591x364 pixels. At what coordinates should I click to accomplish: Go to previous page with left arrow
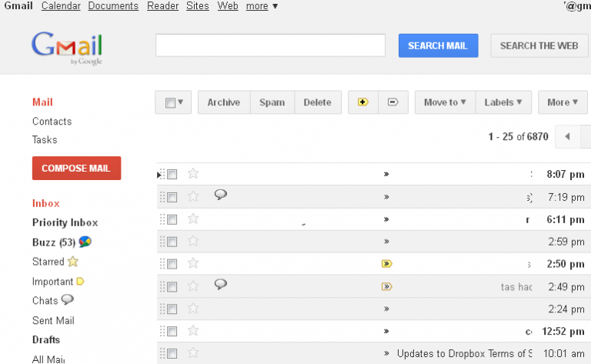click(x=567, y=136)
